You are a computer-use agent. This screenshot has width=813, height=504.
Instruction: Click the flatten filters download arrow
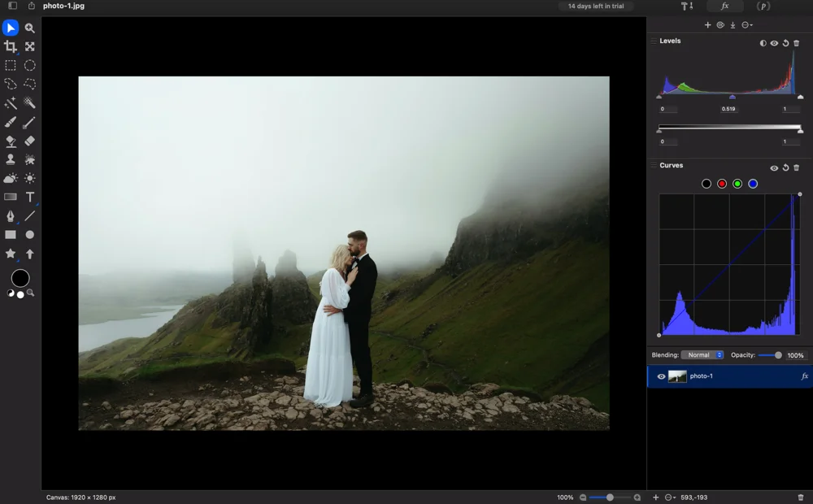[733, 25]
